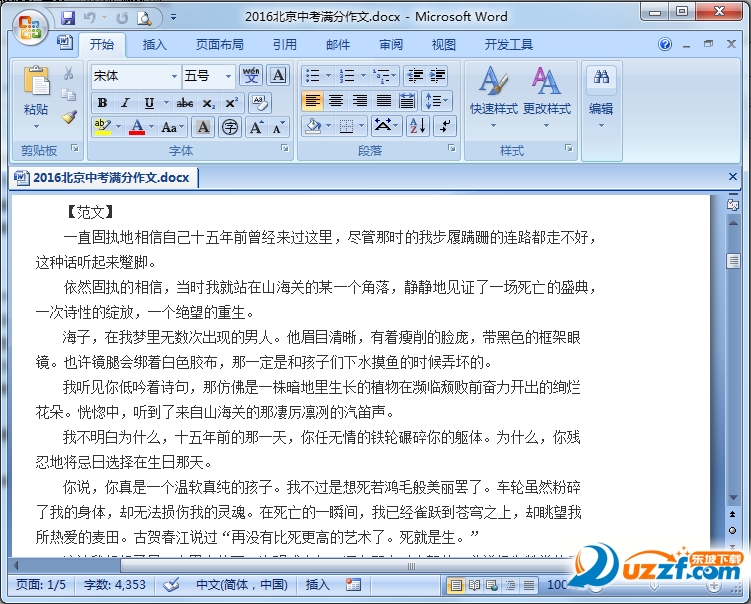751x604 pixels.
Task: Open Word Help question mark
Action: [665, 45]
